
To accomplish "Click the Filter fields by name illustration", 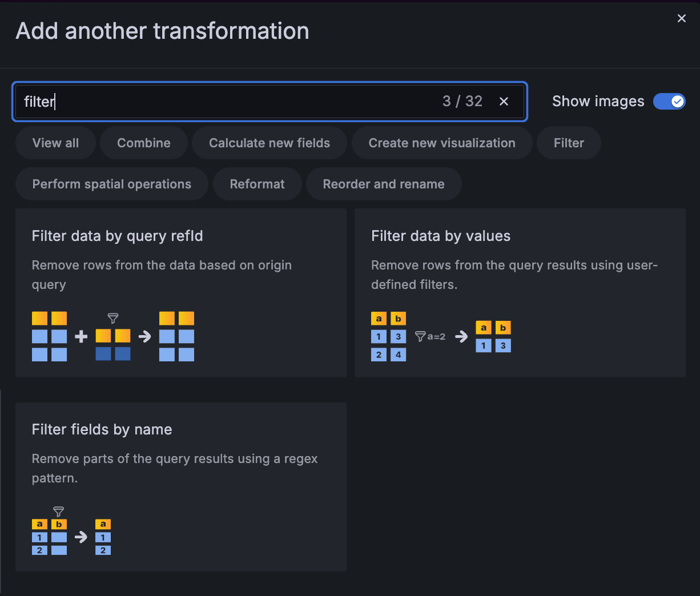I will click(71, 530).
